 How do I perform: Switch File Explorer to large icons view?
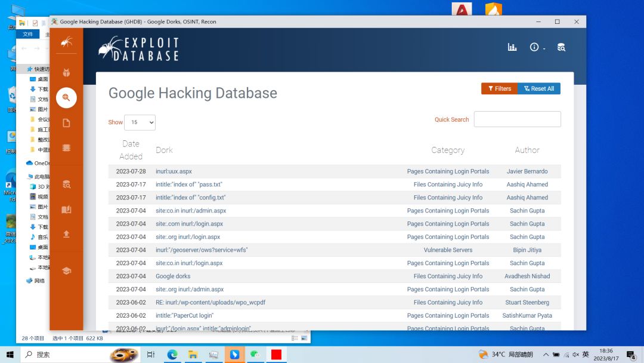tap(304, 339)
